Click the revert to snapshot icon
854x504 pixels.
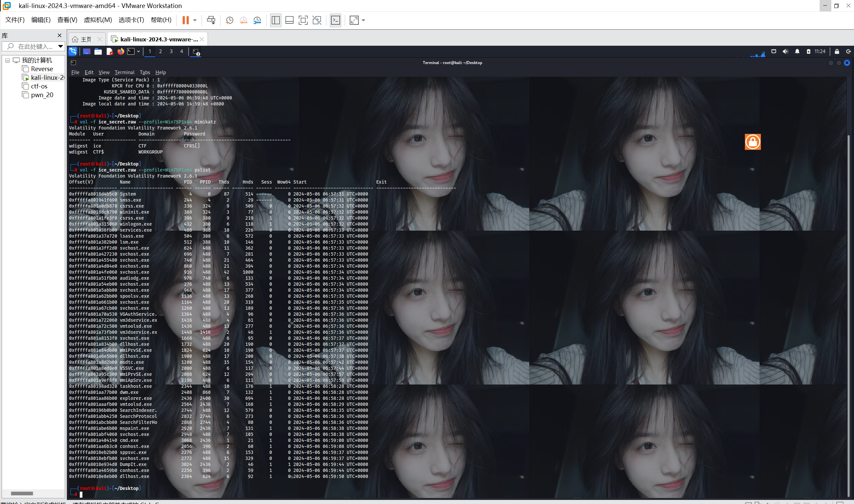click(244, 20)
